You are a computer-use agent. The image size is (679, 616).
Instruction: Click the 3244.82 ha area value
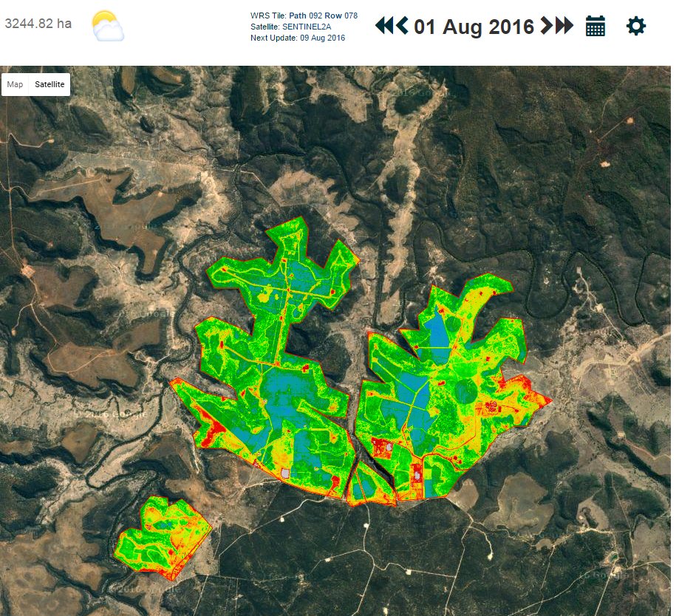coord(38,24)
